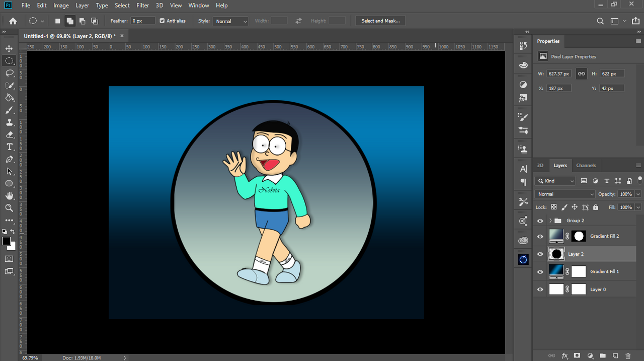The height and width of the screenshot is (361, 644).
Task: Create a new fill or adjustment layer
Action: tap(590, 355)
